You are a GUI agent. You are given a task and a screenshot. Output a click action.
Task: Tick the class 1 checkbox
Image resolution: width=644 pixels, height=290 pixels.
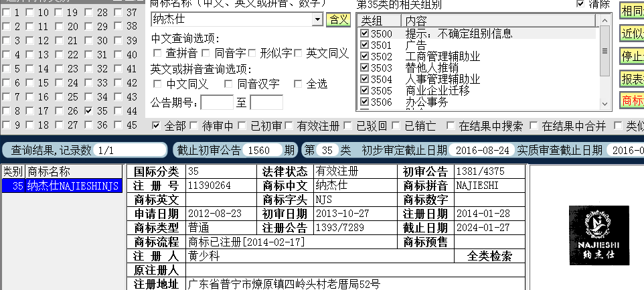6,13
